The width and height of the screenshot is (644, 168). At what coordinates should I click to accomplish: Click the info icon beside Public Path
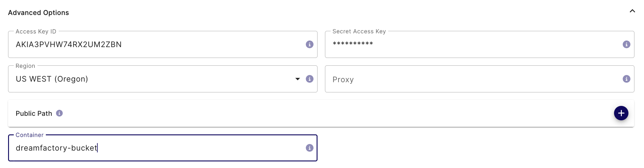(x=59, y=113)
